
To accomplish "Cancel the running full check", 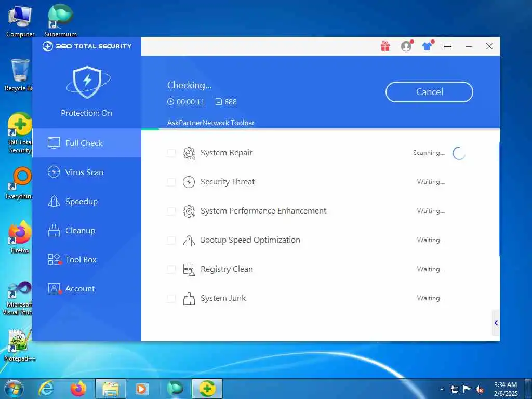I will coord(429,92).
